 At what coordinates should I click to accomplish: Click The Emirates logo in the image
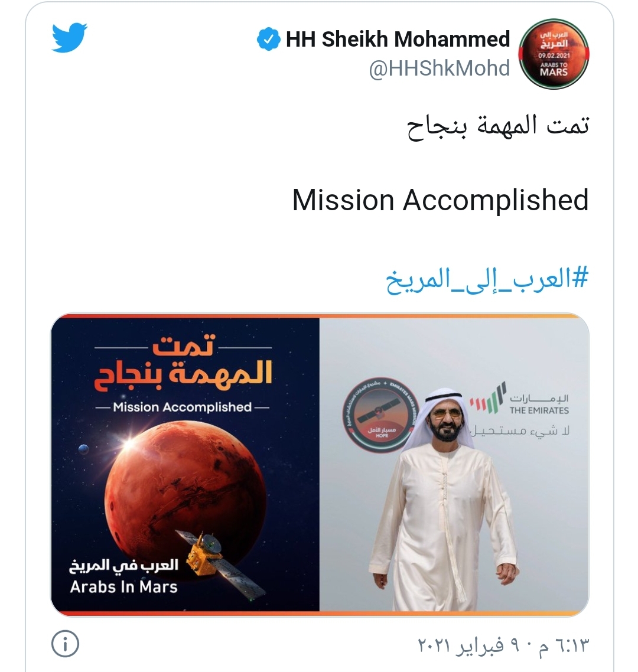(x=519, y=398)
